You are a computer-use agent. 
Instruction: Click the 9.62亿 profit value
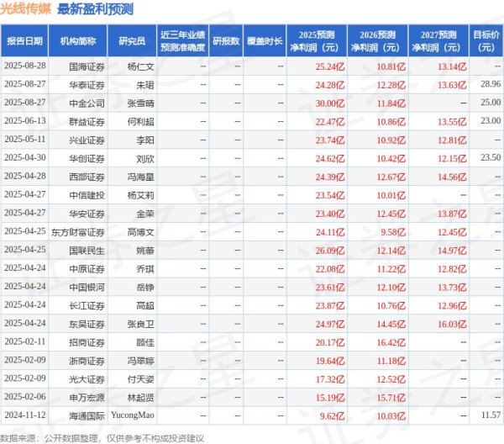[332, 415]
